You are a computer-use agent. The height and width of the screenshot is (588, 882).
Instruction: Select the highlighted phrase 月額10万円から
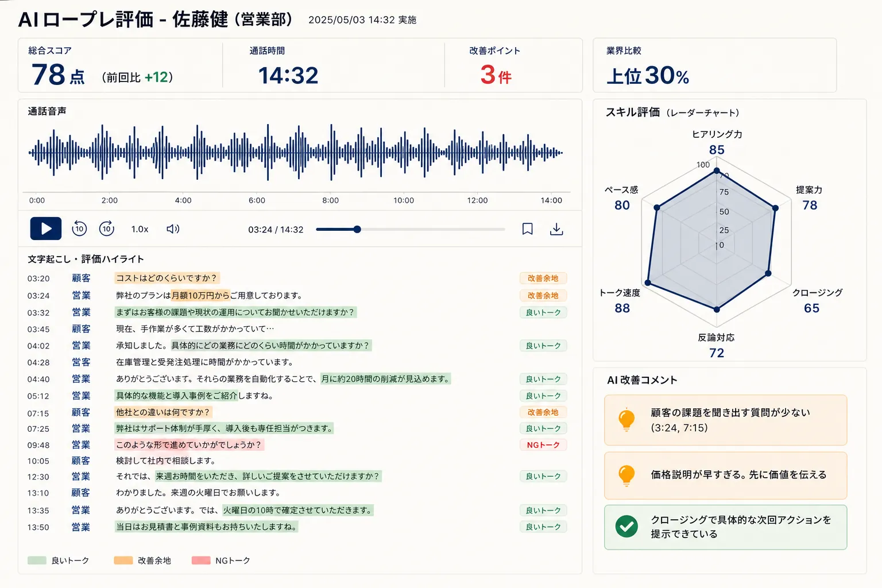(x=200, y=295)
